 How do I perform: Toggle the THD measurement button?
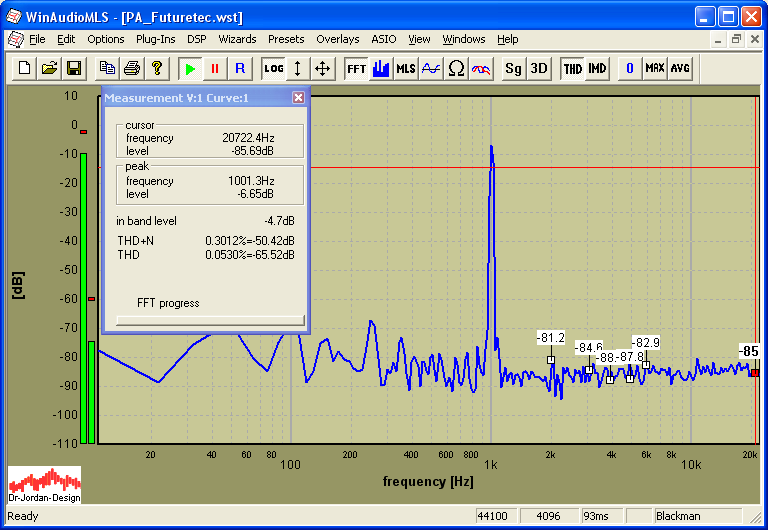coord(572,68)
